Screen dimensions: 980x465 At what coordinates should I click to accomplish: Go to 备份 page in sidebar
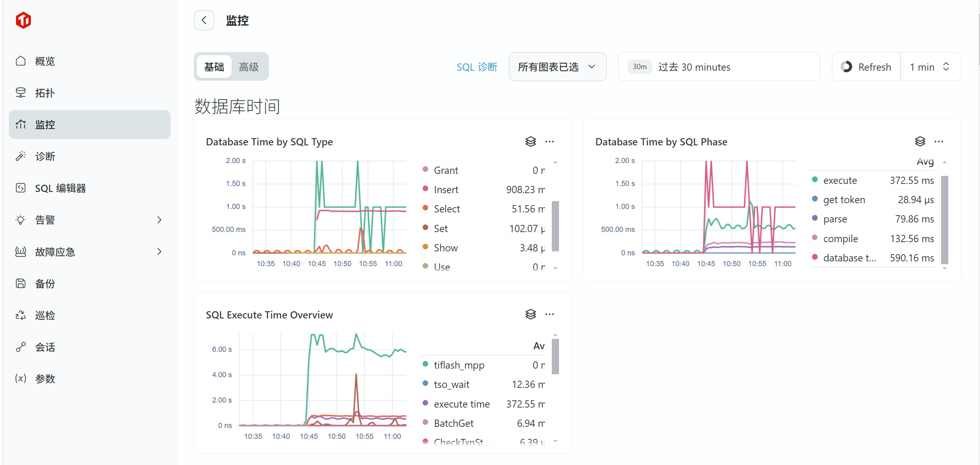coord(45,283)
